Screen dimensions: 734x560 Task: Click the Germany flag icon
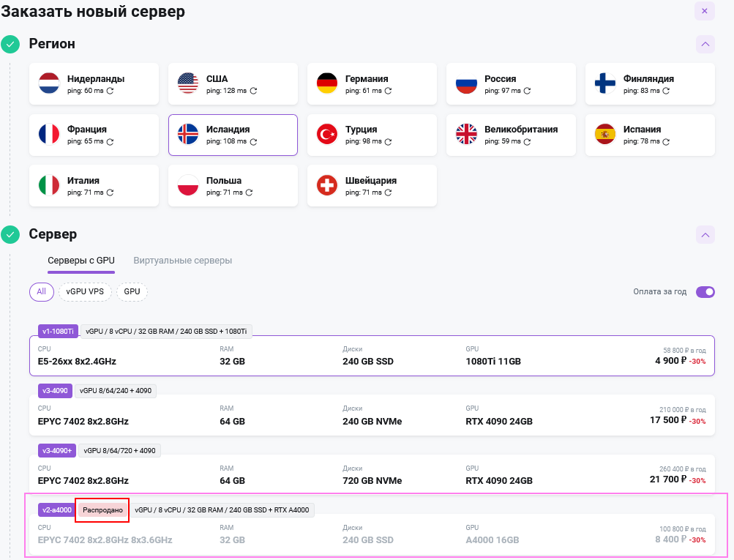tap(326, 83)
